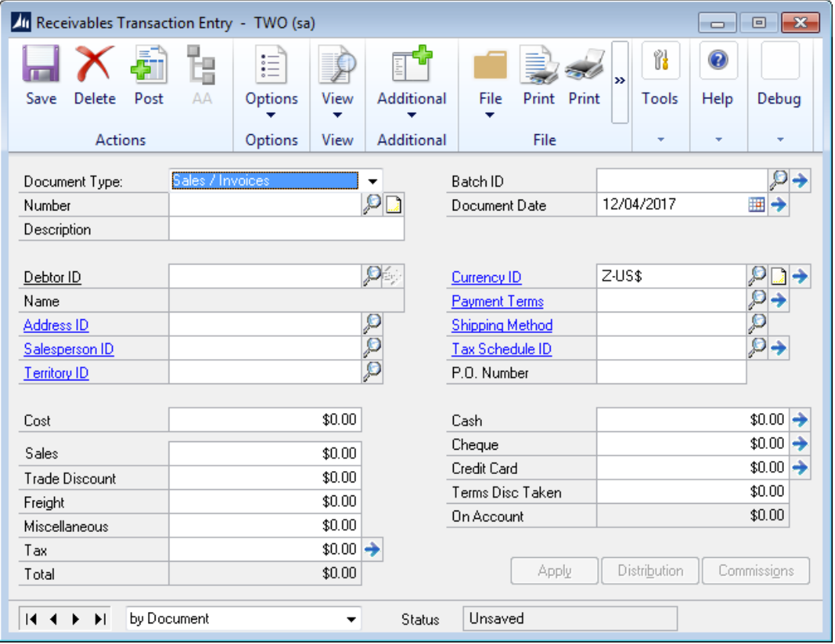This screenshot has height=644, width=835.
Task: Click the Tax expansion arrow icon
Action: [372, 549]
